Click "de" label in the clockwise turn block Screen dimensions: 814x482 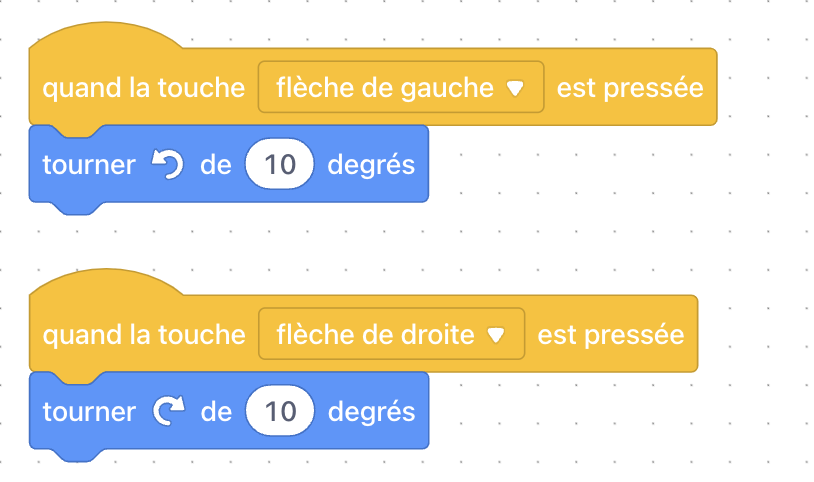pyautogui.click(x=216, y=411)
